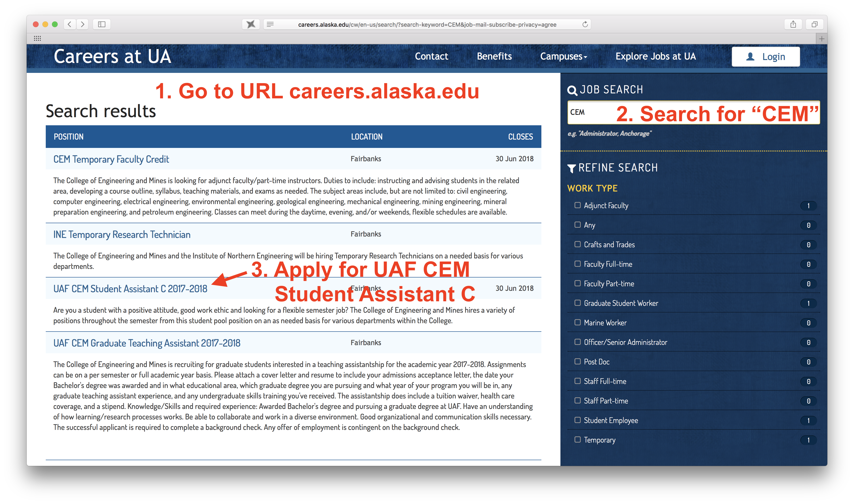Check the Student Employee box
The image size is (854, 504).
pyautogui.click(x=577, y=420)
